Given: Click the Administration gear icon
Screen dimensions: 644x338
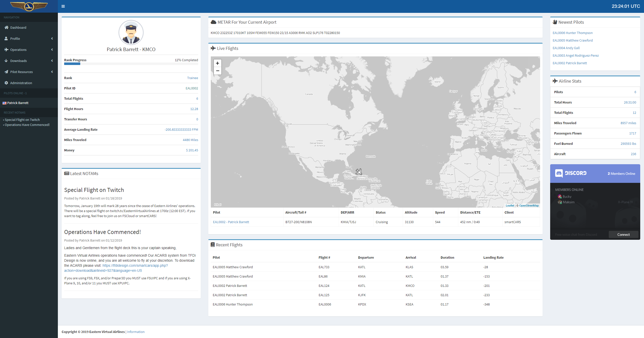Looking at the screenshot, I should (7, 83).
